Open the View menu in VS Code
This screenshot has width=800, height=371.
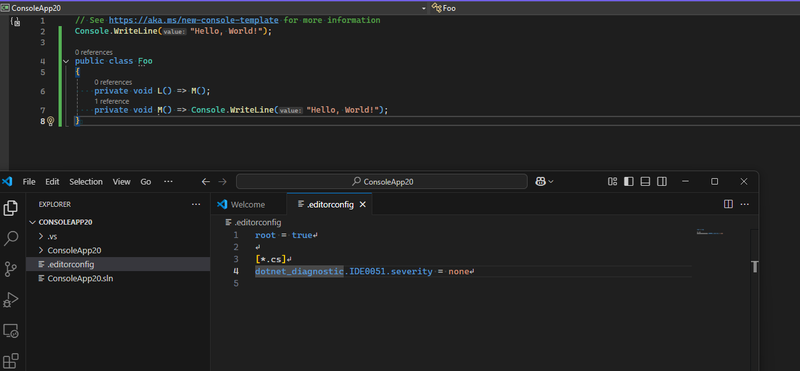(121, 182)
